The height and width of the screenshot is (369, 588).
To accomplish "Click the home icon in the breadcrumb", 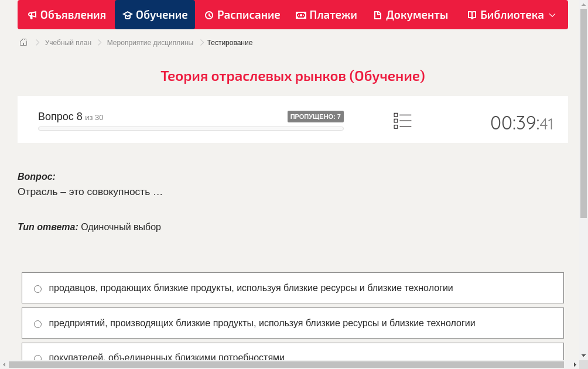I will click(23, 42).
